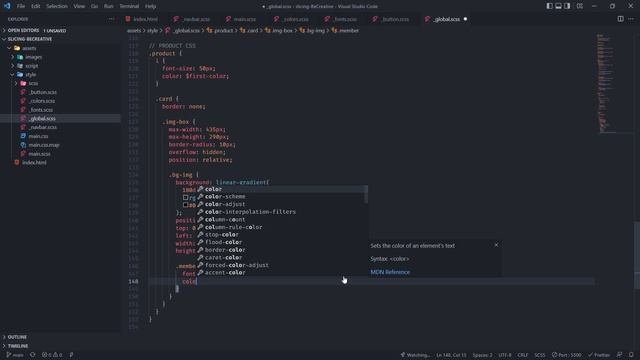
Task: Open the Go menu
Action: pos(94,6)
